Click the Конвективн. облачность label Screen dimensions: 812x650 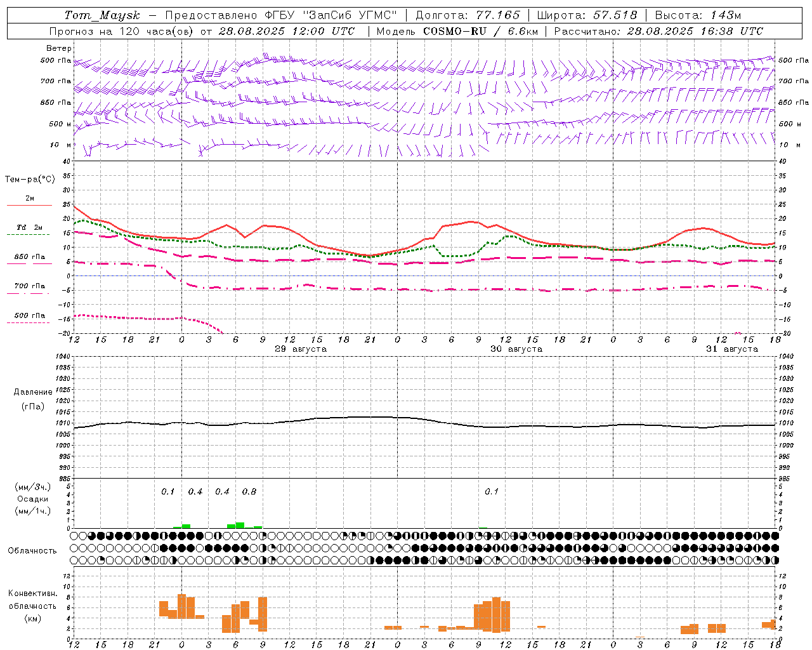[x=32, y=600]
